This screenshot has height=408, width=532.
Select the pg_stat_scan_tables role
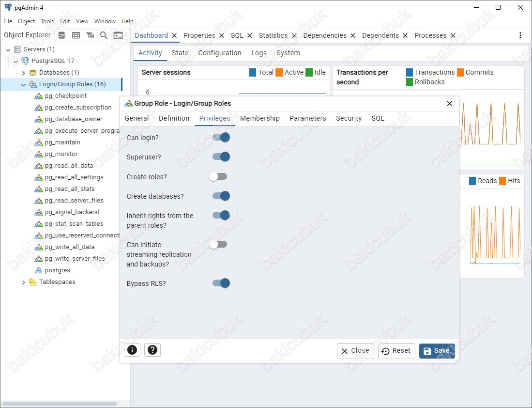[74, 224]
